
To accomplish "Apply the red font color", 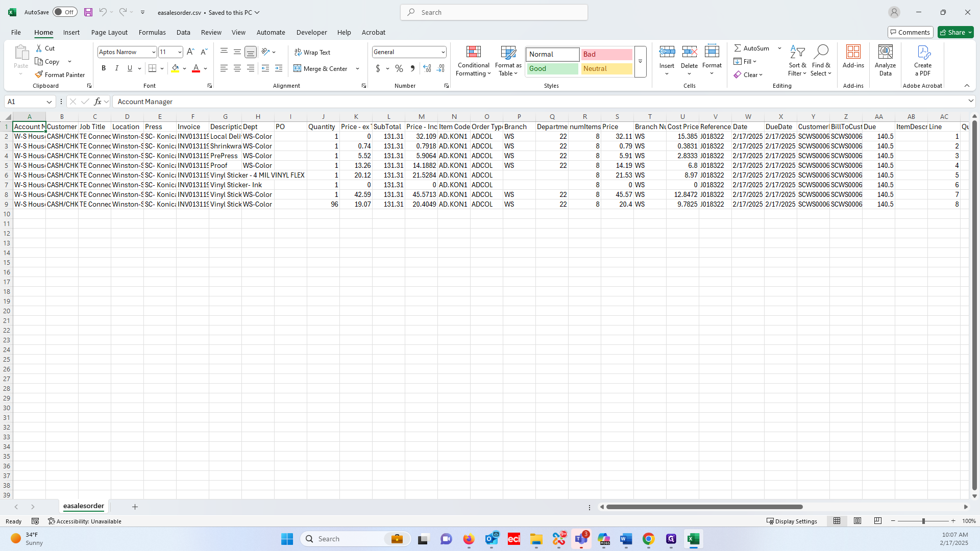I will pos(196,68).
